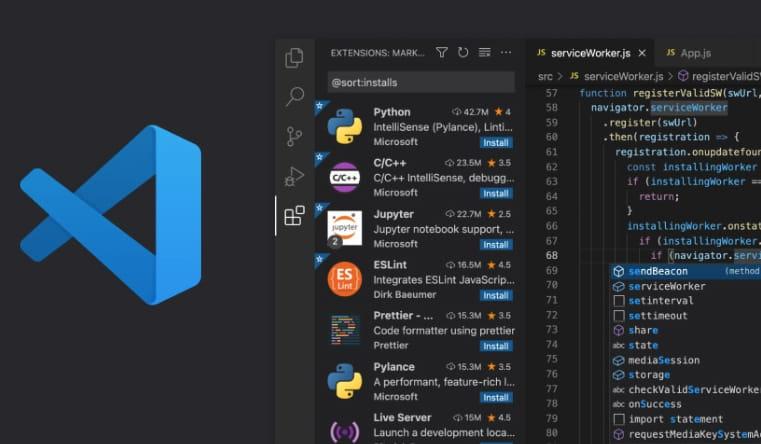Select setinterval autocomplete suggestion
This screenshot has height=444, width=761.
685,301
